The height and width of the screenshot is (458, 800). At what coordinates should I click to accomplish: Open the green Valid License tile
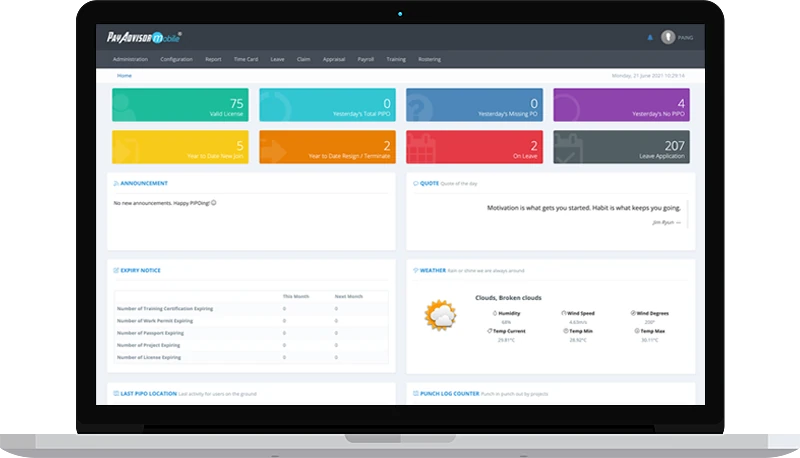180,105
